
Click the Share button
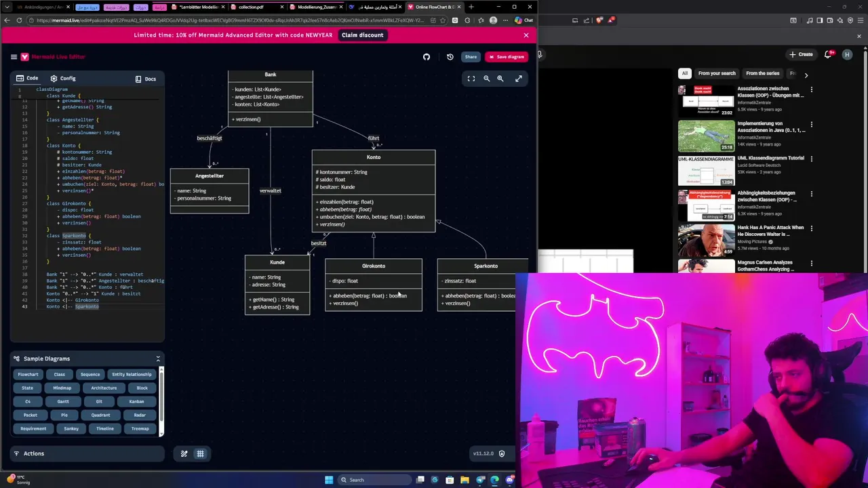click(x=471, y=57)
